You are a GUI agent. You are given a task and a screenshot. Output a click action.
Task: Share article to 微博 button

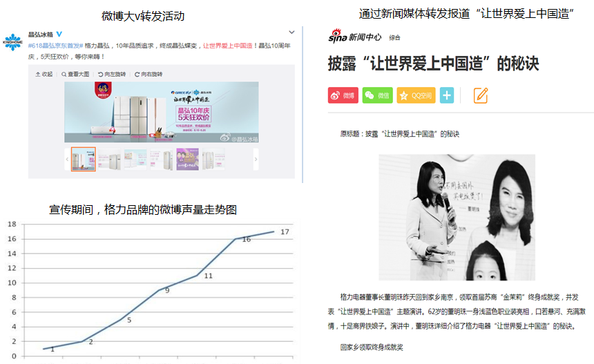pos(343,95)
